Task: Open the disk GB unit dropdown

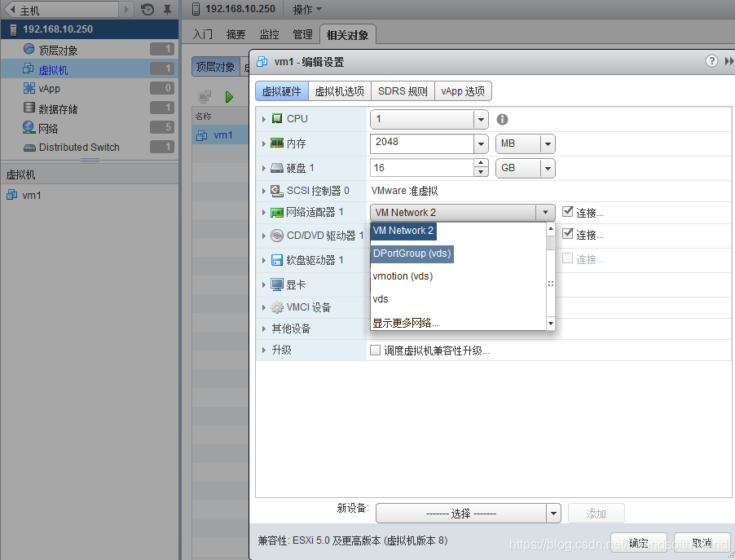Action: (x=547, y=169)
